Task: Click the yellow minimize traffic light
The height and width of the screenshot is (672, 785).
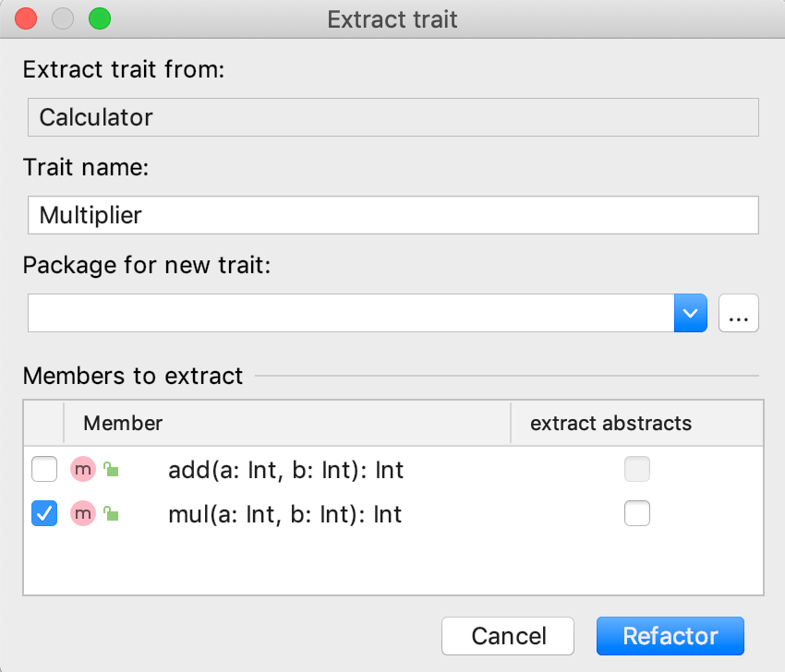Action: tap(61, 18)
